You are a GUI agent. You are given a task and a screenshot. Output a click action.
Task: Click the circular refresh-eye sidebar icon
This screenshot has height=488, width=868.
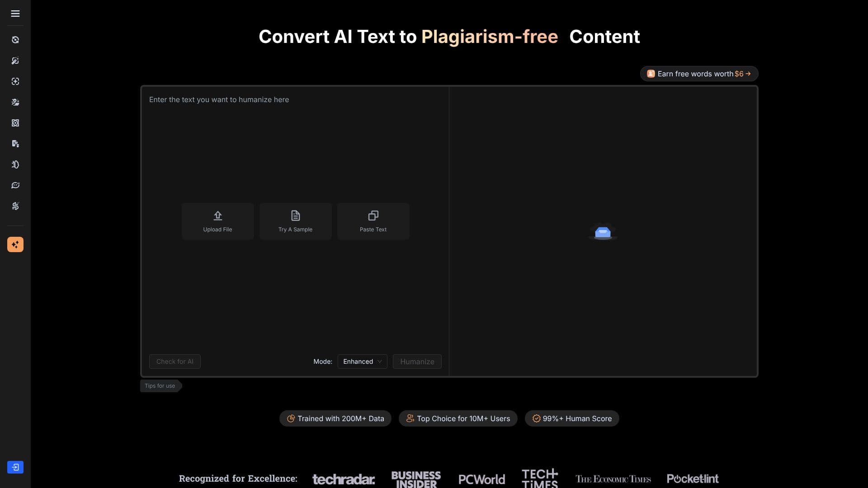(15, 40)
